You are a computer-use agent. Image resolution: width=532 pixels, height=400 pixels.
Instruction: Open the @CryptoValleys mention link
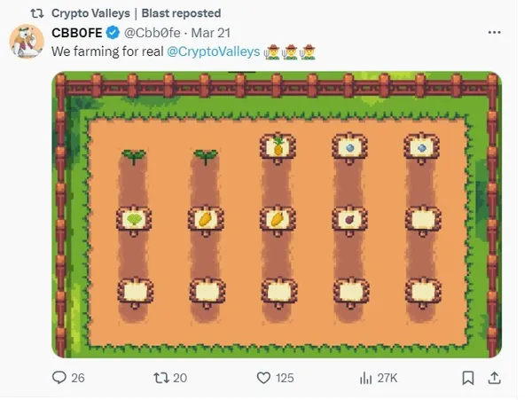(x=214, y=51)
